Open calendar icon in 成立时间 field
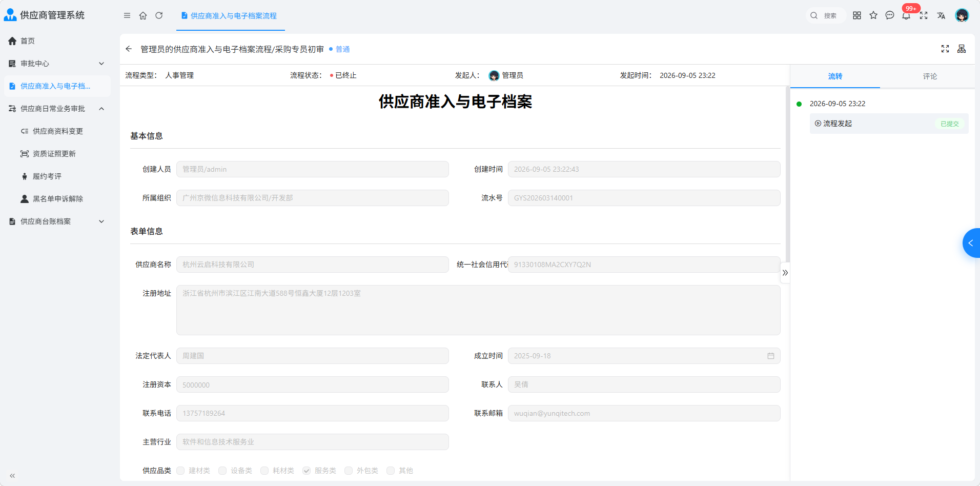Image resolution: width=980 pixels, height=486 pixels. tap(770, 356)
